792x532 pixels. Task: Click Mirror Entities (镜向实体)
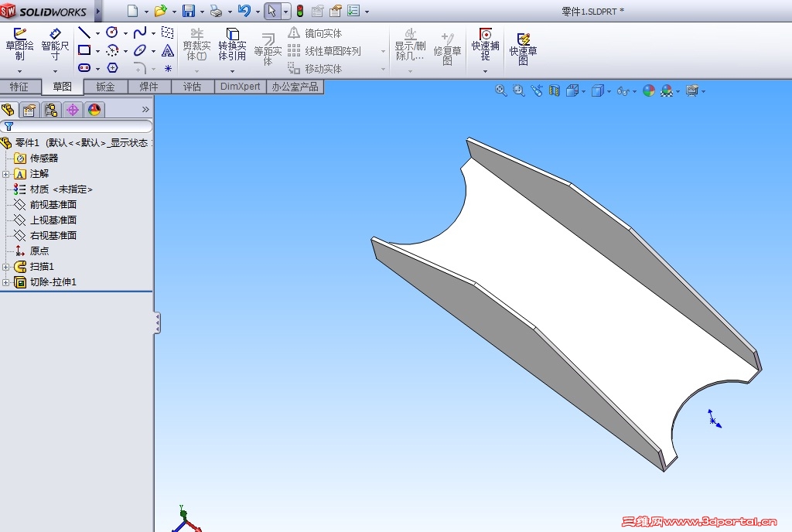click(x=316, y=33)
